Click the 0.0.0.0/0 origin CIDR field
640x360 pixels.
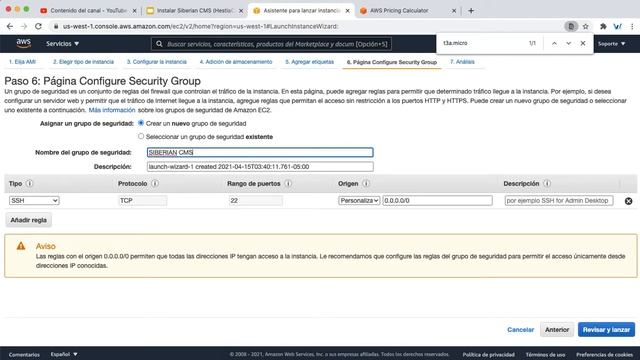click(x=437, y=200)
